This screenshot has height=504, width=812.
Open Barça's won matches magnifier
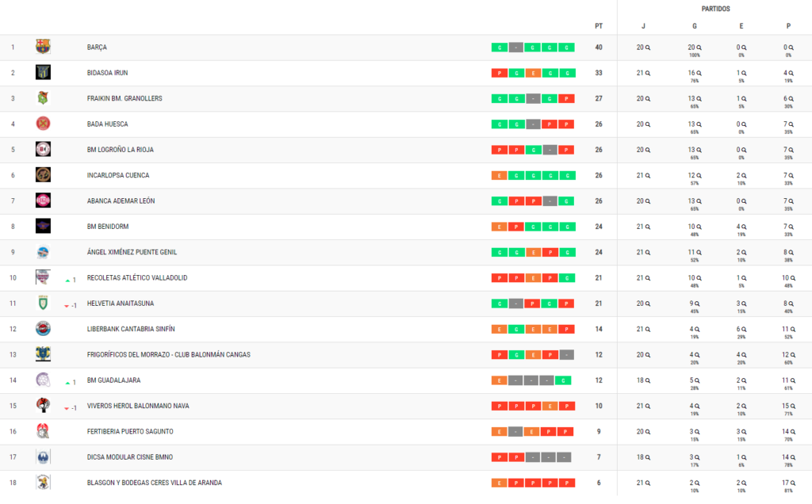699,48
